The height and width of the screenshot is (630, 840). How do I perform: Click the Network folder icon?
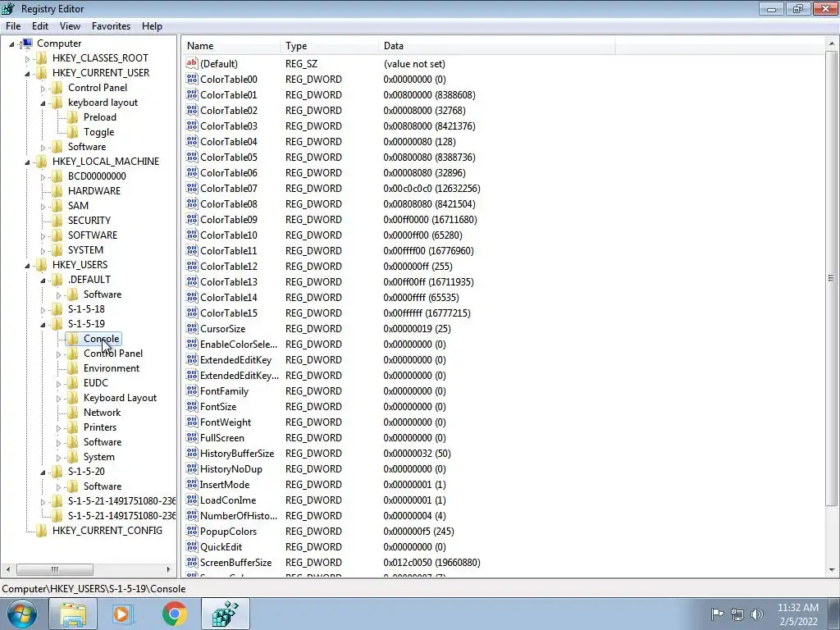tap(72, 413)
